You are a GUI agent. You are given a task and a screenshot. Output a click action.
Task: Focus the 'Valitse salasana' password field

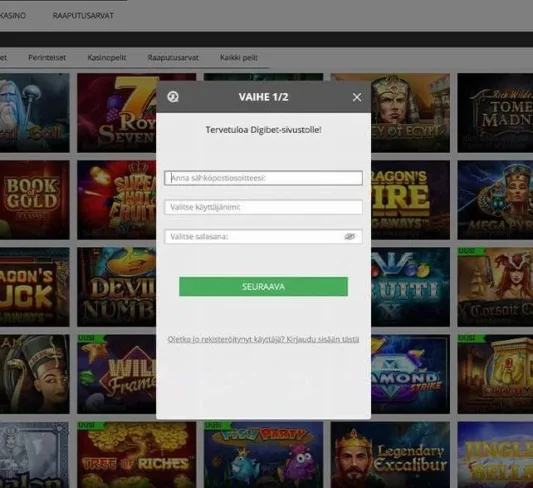point(263,237)
